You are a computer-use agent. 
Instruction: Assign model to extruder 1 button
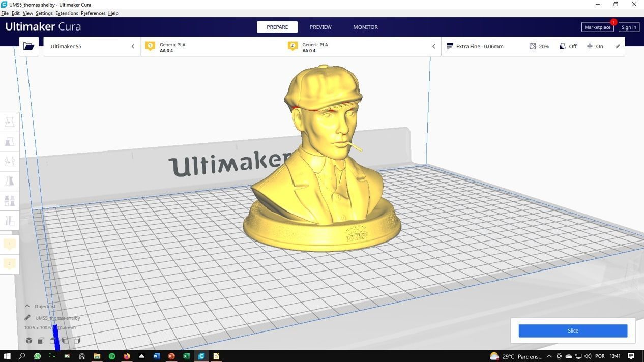(9, 244)
